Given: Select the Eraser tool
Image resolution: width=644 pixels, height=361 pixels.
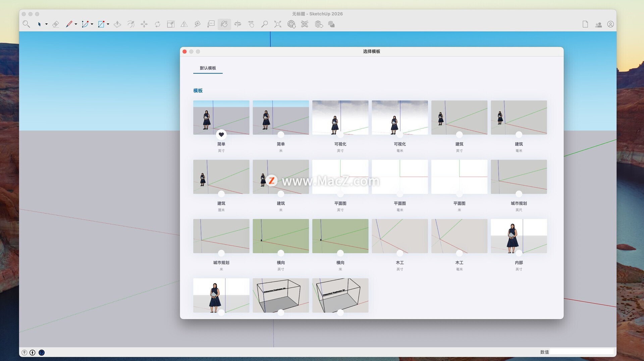Looking at the screenshot, I should 56,24.
